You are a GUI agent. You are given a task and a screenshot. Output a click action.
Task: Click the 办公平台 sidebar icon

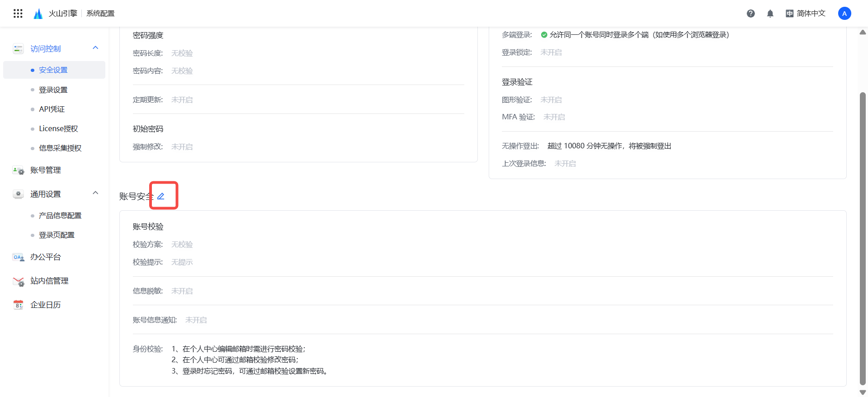[x=18, y=257]
